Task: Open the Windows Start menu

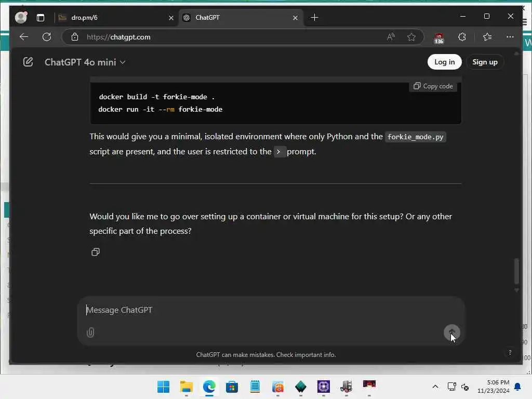Action: 163,387
